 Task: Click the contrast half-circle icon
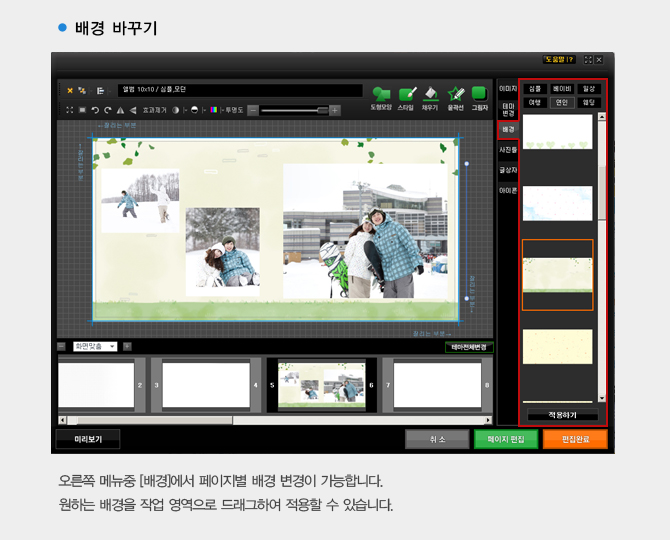point(175,110)
